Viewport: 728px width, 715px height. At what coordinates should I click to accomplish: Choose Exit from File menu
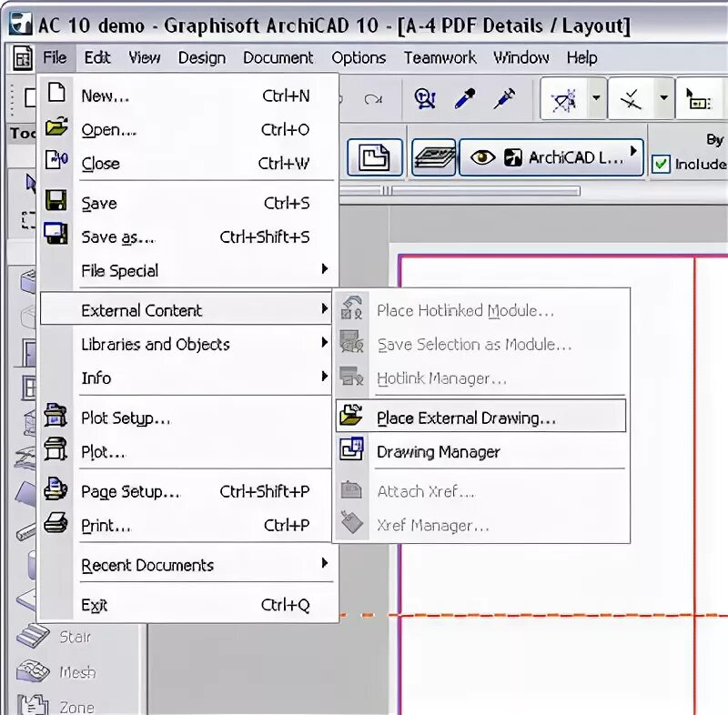point(189,605)
